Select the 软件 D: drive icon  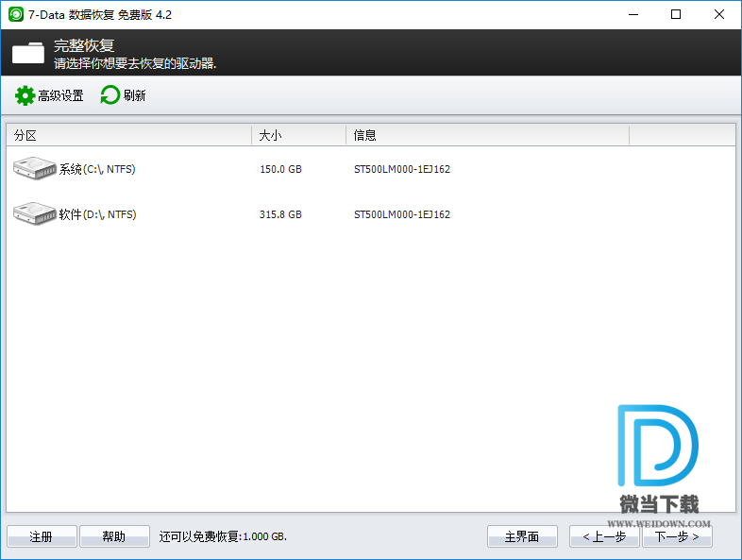tap(34, 214)
